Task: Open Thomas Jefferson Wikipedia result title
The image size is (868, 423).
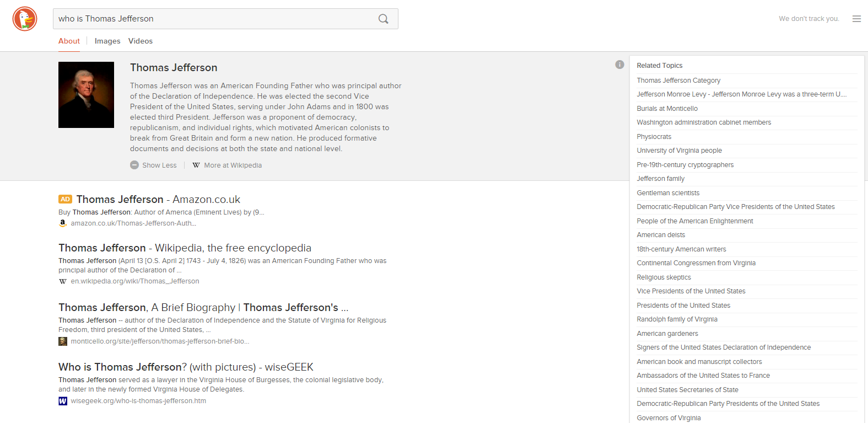Action: click(185, 248)
